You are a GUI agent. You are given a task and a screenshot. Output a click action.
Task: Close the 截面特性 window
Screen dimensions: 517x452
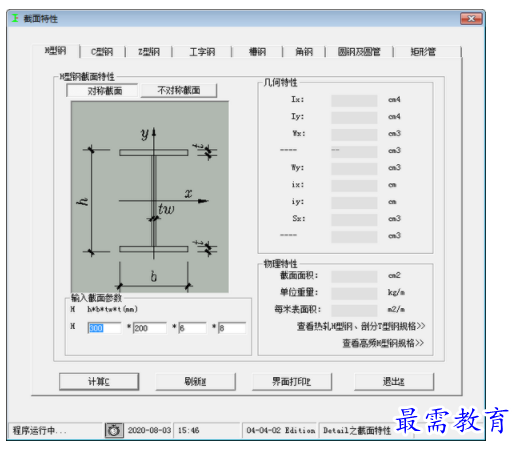tap(471, 19)
